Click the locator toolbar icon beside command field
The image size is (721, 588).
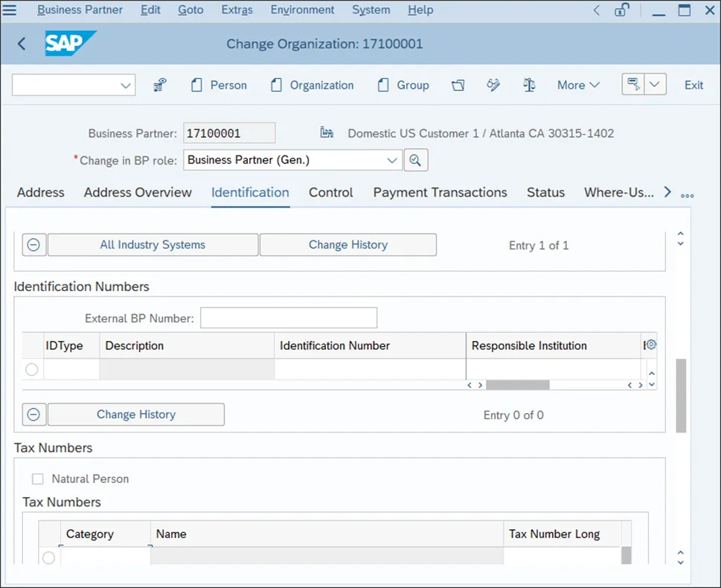click(159, 85)
